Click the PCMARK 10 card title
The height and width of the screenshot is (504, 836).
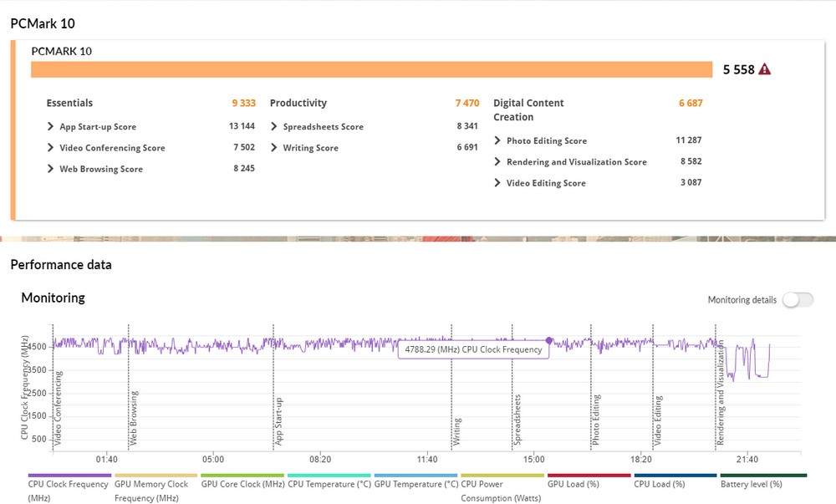pyautogui.click(x=61, y=51)
